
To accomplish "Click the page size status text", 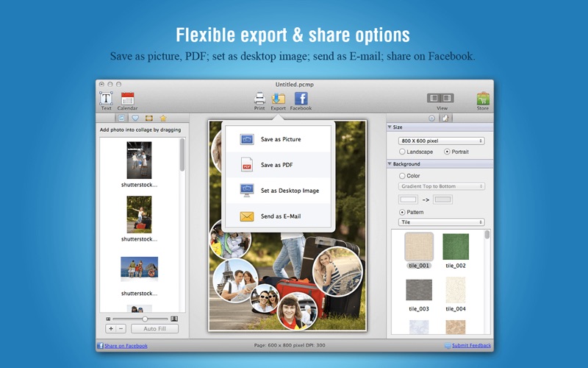I will click(290, 345).
